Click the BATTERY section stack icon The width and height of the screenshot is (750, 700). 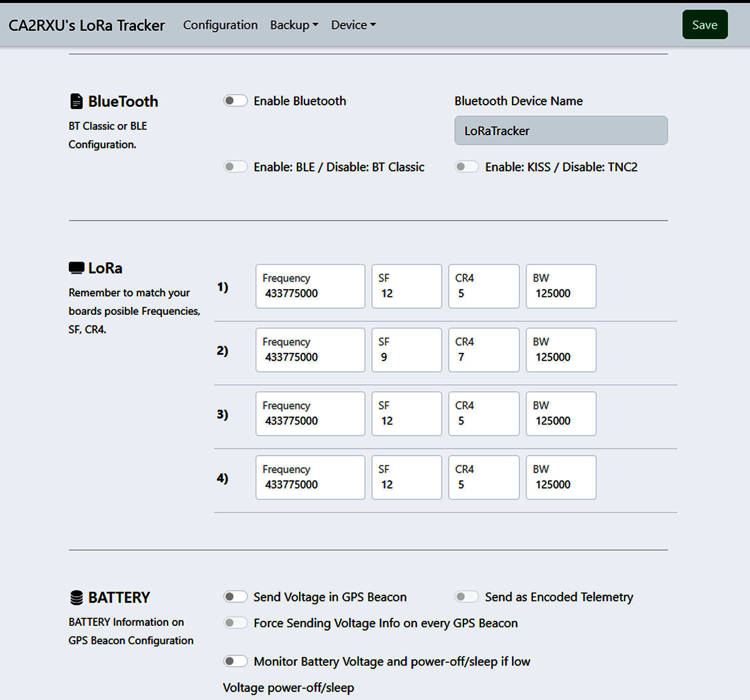[76, 597]
